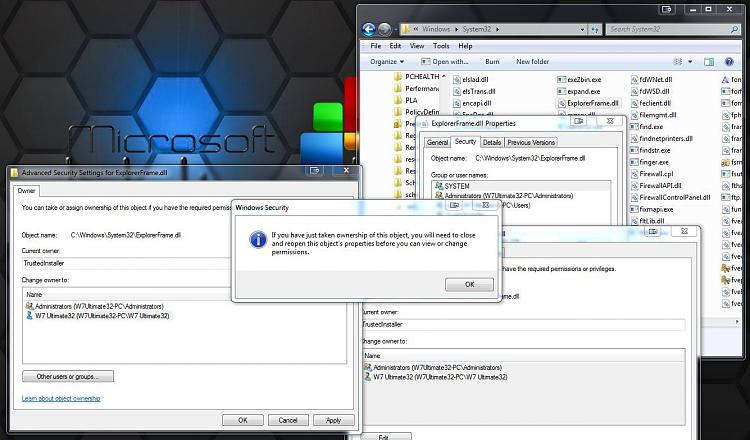750x440 pixels.
Task: Go back using Explorer's Back arrow
Action: pyautogui.click(x=368, y=29)
